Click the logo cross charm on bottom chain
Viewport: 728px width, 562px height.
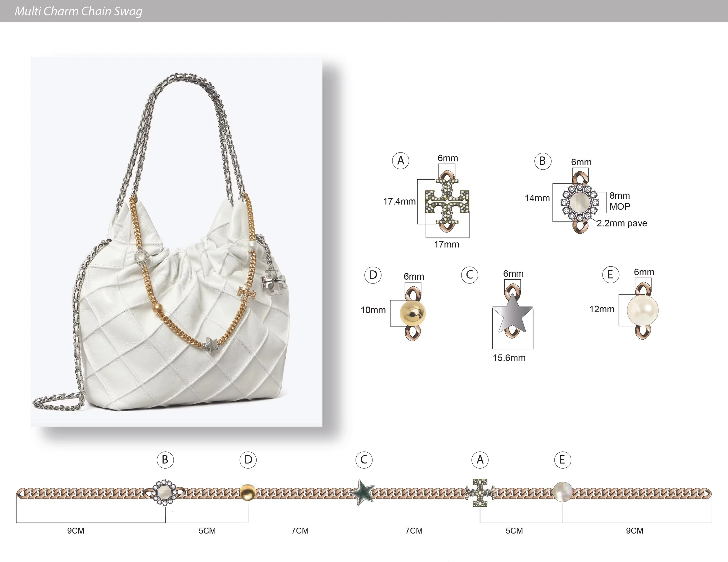pos(480,492)
